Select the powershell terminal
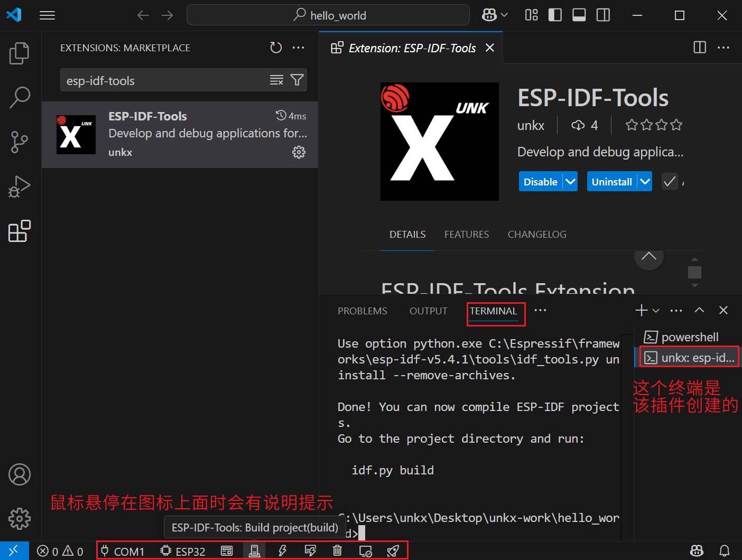Viewport: 742px width, 560px height. pyautogui.click(x=688, y=337)
